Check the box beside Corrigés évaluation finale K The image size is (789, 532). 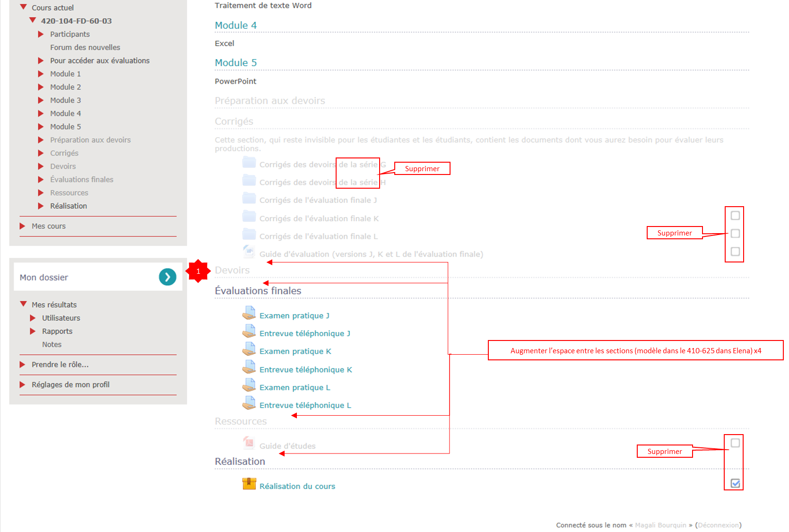735,216
